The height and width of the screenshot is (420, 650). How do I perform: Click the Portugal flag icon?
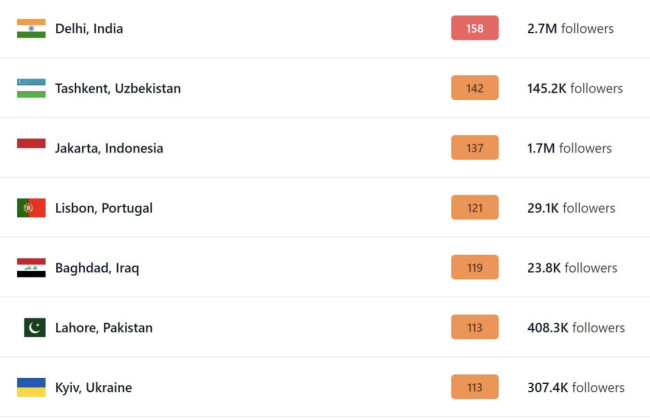coord(31,208)
